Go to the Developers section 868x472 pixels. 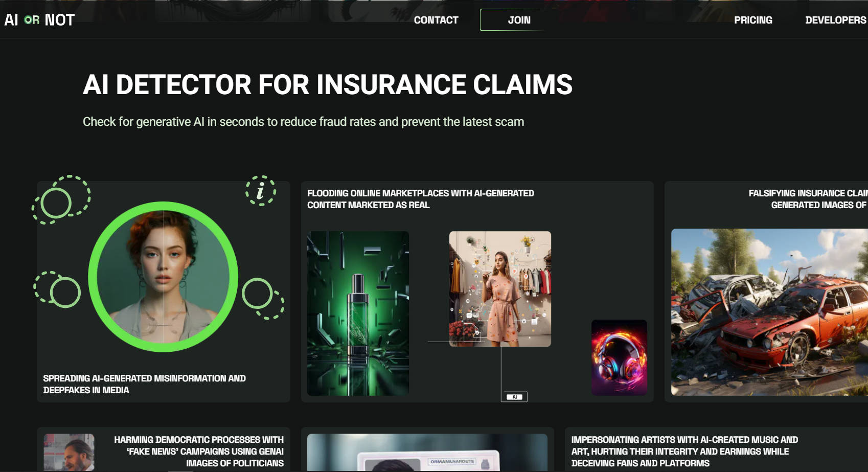836,20
